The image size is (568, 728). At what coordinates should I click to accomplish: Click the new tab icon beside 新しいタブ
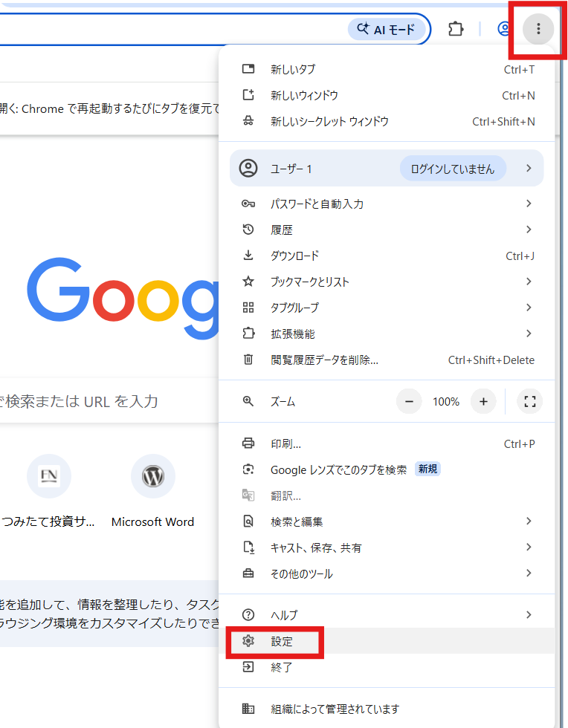coord(248,68)
